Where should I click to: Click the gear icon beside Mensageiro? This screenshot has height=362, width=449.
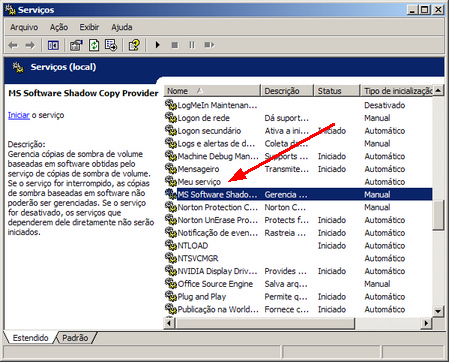pyautogui.click(x=171, y=169)
